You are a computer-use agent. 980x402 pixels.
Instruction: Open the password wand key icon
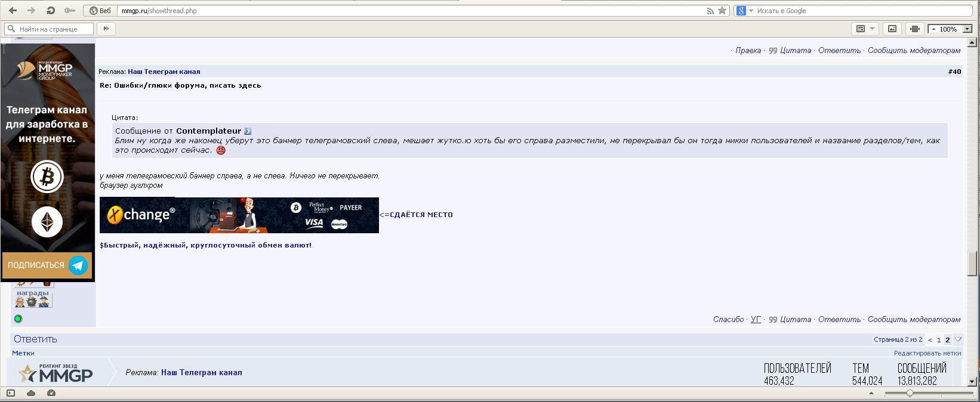pyautogui.click(x=70, y=10)
